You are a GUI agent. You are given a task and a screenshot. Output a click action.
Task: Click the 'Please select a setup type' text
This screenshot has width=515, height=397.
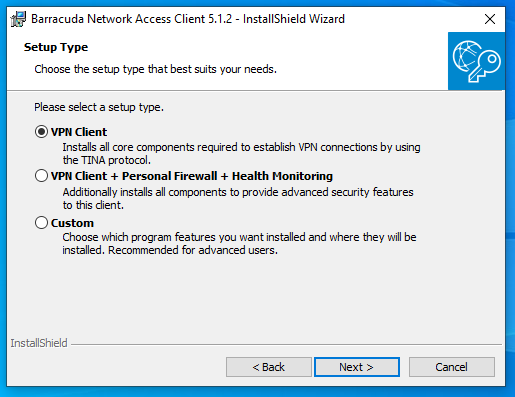point(99,107)
